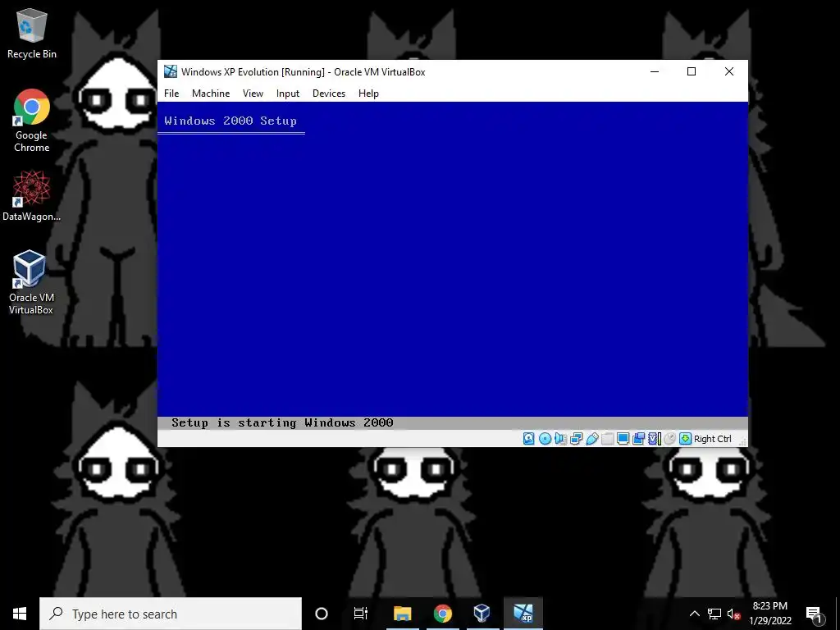The width and height of the screenshot is (840, 630).
Task: Click the XP virtual machine taskbar button
Action: point(523,614)
